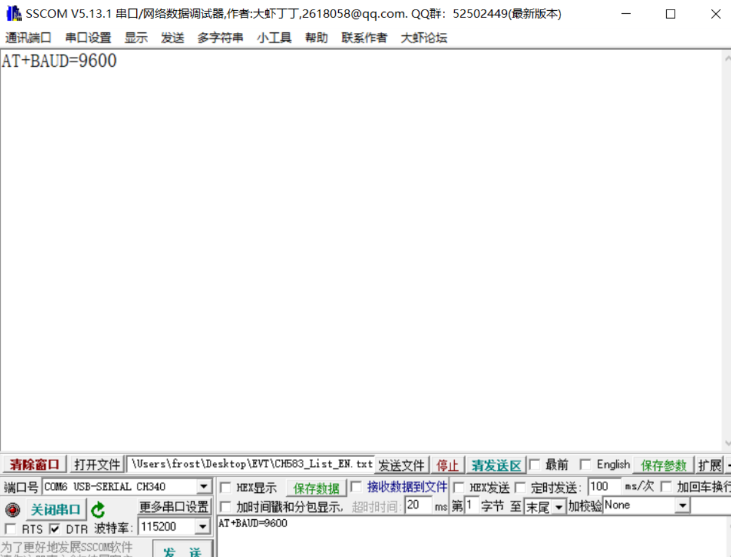Open the 加校验 None checksum dropdown
731x557 pixels.
[x=683, y=505]
